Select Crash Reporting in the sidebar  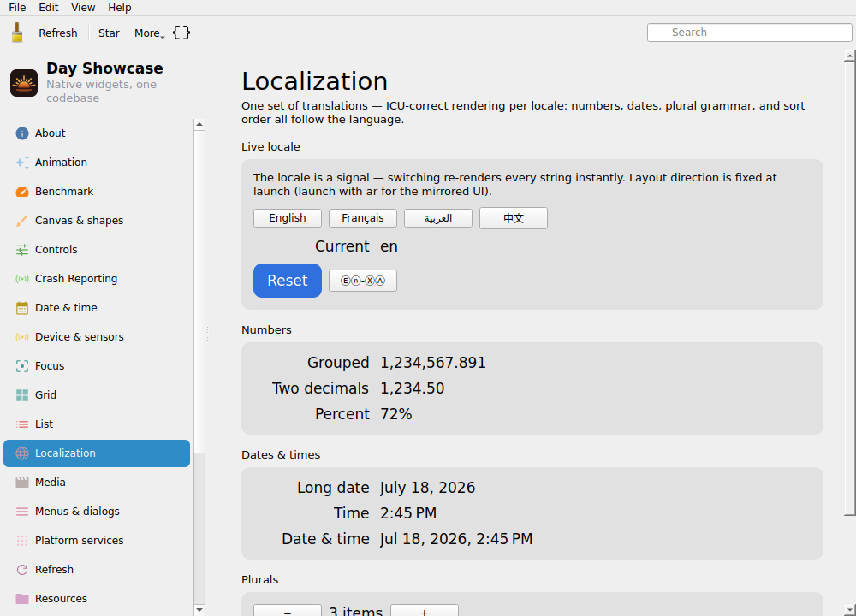tap(97, 279)
